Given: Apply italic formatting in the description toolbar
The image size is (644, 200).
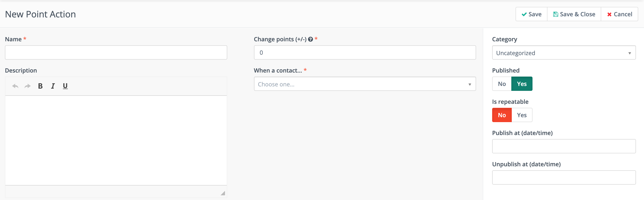Looking at the screenshot, I should click(x=53, y=86).
